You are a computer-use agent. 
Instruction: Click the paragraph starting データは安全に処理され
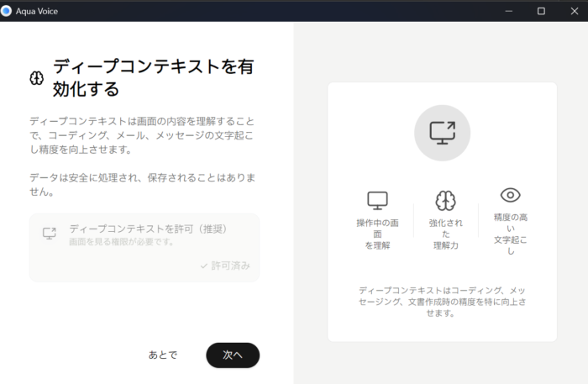click(x=143, y=185)
